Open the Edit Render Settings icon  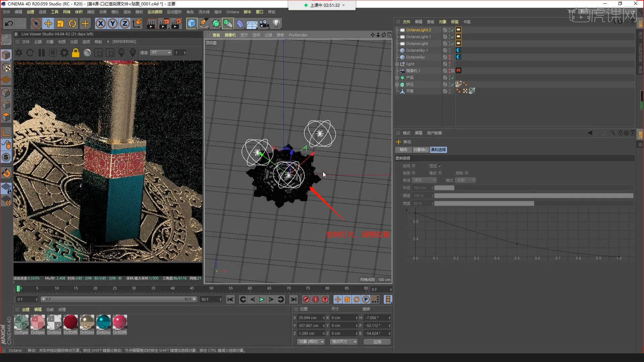coord(176,23)
